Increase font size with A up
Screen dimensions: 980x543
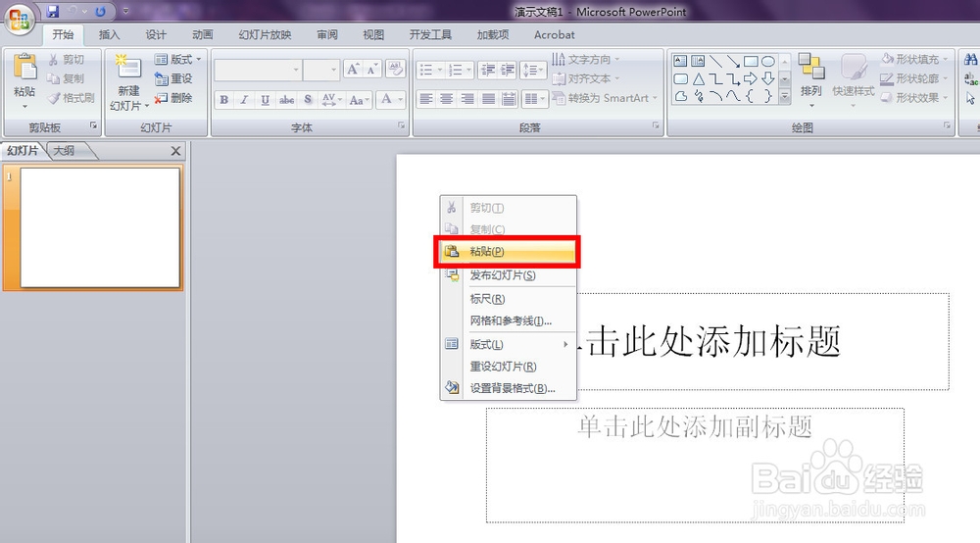tap(353, 70)
